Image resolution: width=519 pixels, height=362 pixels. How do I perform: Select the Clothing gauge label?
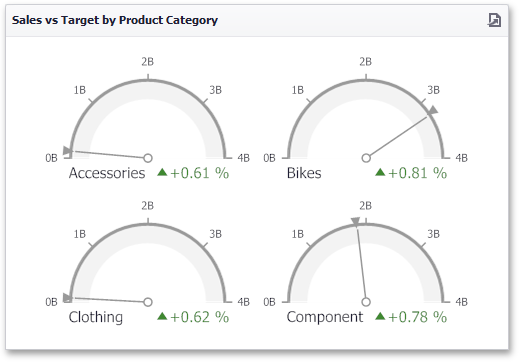pos(96,317)
